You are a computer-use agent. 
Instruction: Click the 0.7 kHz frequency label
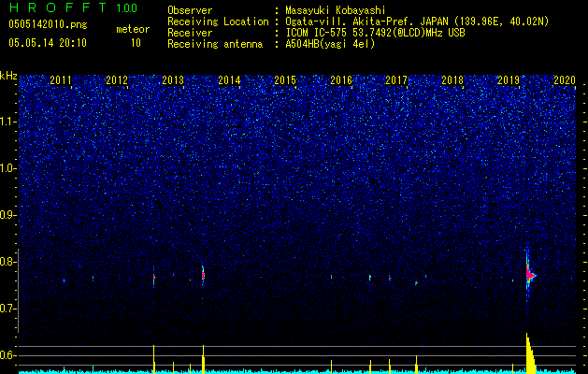point(7,309)
